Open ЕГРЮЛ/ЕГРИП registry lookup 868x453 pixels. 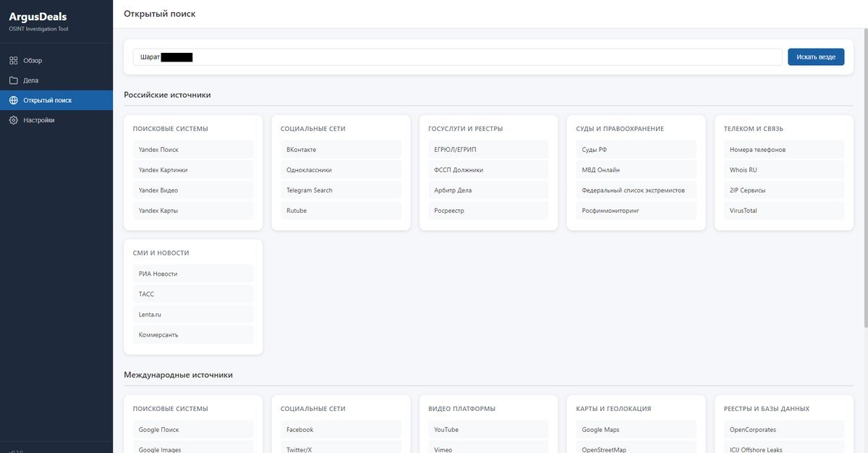click(488, 150)
